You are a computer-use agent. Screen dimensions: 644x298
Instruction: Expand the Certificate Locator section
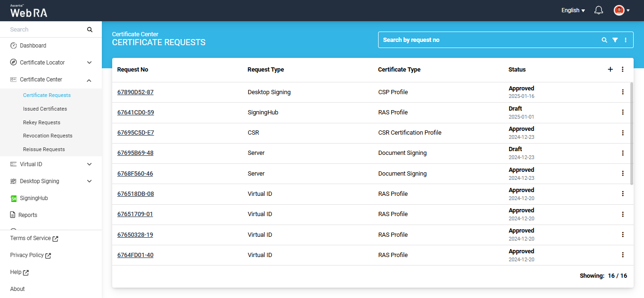pyautogui.click(x=89, y=63)
